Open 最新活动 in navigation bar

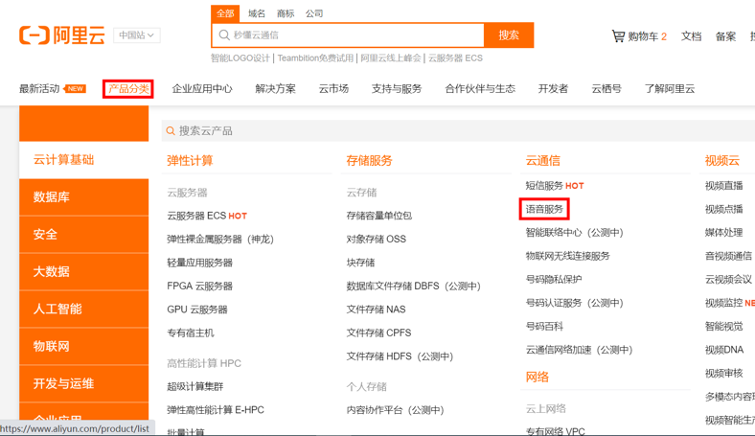tap(43, 89)
